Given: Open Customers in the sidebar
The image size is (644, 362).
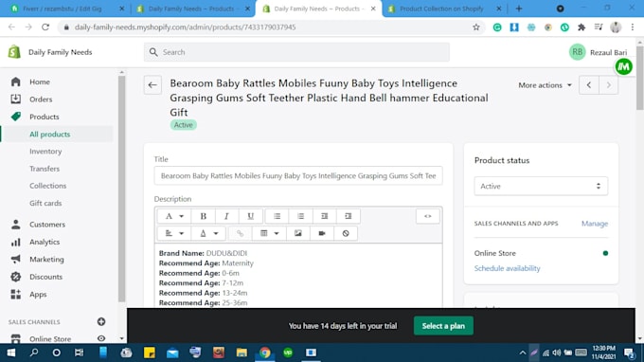Looking at the screenshot, I should coord(47,225).
